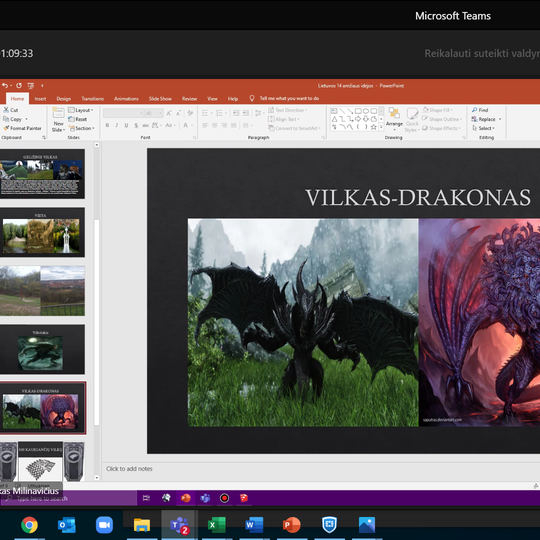
Task: Click the Undo arrow in PowerPoint's title bar
Action: (x=4, y=85)
